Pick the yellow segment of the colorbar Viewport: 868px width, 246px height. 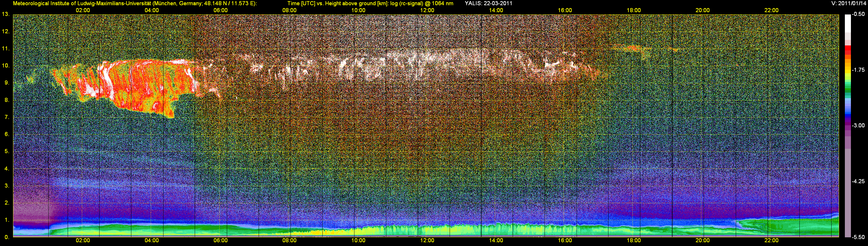pos(847,71)
